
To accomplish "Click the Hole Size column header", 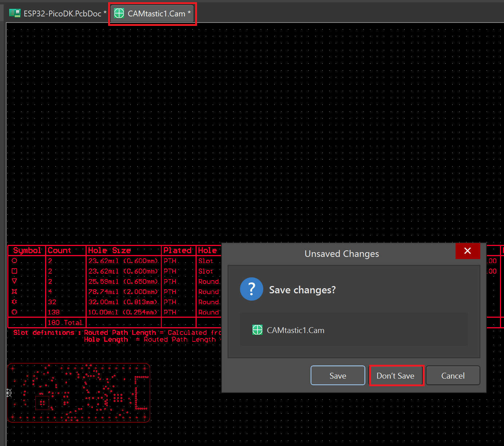I will point(109,251).
